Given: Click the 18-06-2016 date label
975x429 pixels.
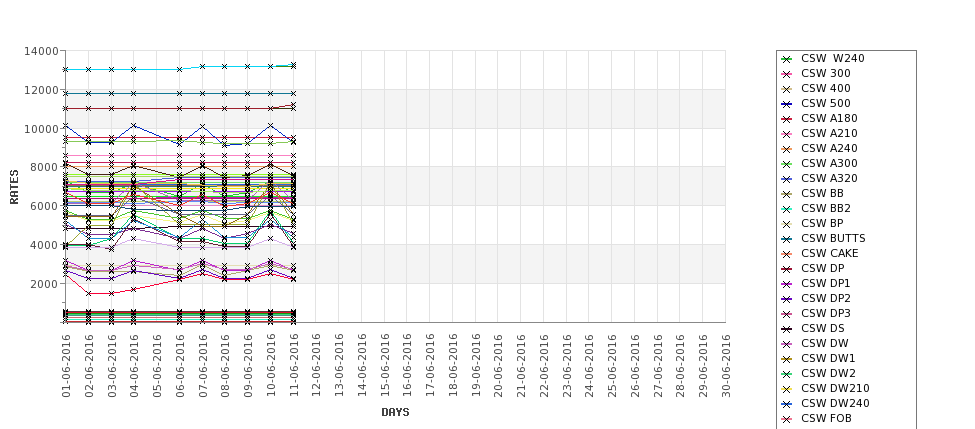Looking at the screenshot, I should click(x=453, y=366).
